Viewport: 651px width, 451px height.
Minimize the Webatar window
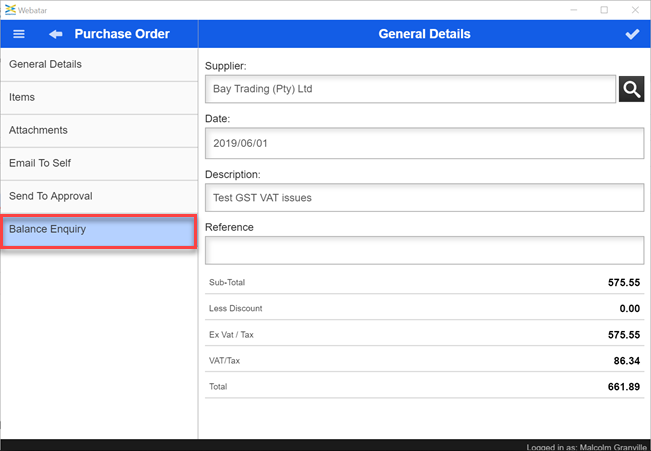(x=574, y=9)
